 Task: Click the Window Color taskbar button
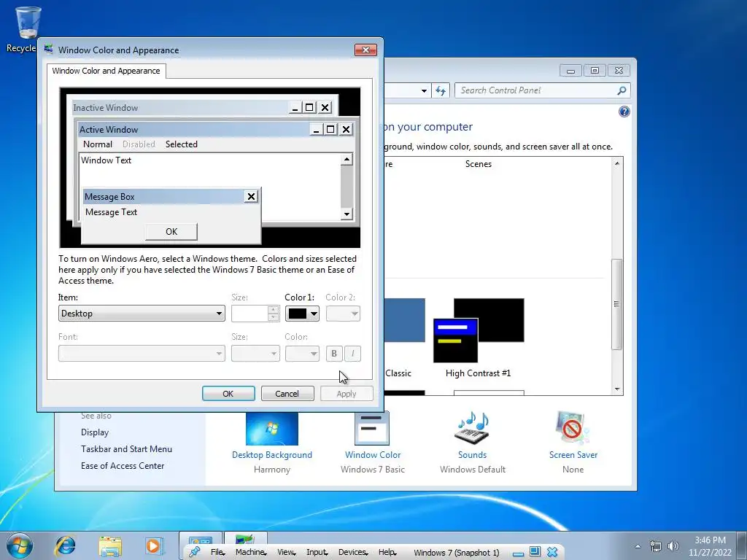coord(245,539)
